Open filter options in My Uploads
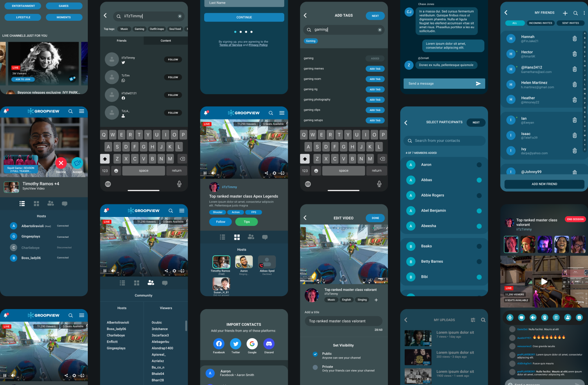The width and height of the screenshot is (588, 385). 473,320
